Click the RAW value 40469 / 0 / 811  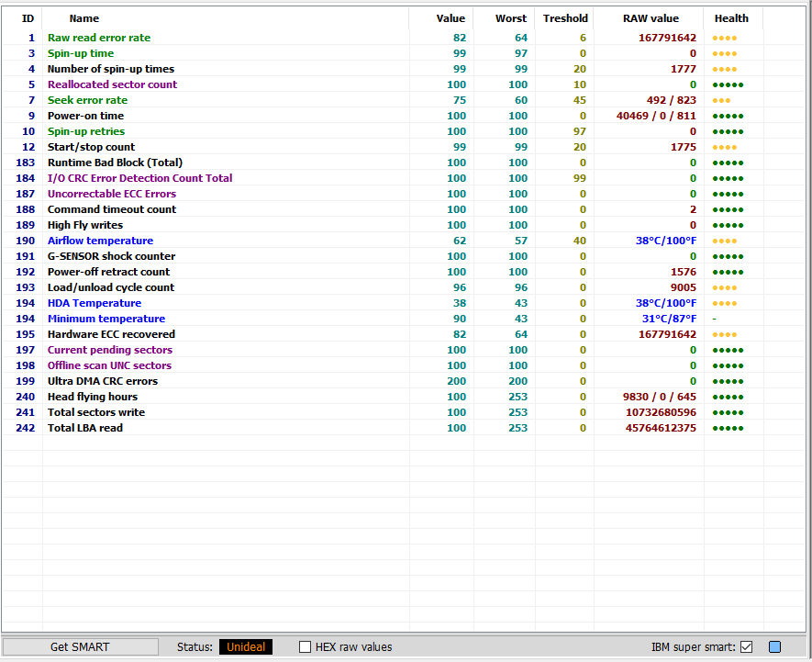(x=656, y=116)
